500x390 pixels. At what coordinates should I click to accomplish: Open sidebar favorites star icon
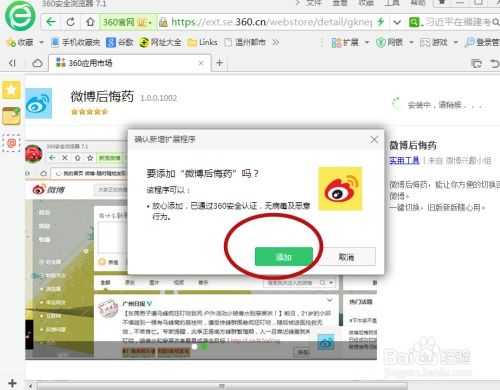coord(11,90)
